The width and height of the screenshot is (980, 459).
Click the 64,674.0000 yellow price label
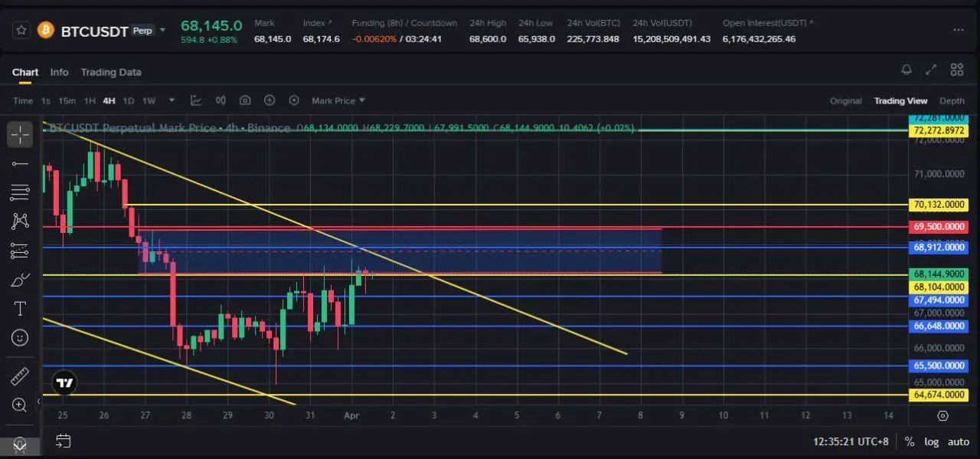(939, 395)
